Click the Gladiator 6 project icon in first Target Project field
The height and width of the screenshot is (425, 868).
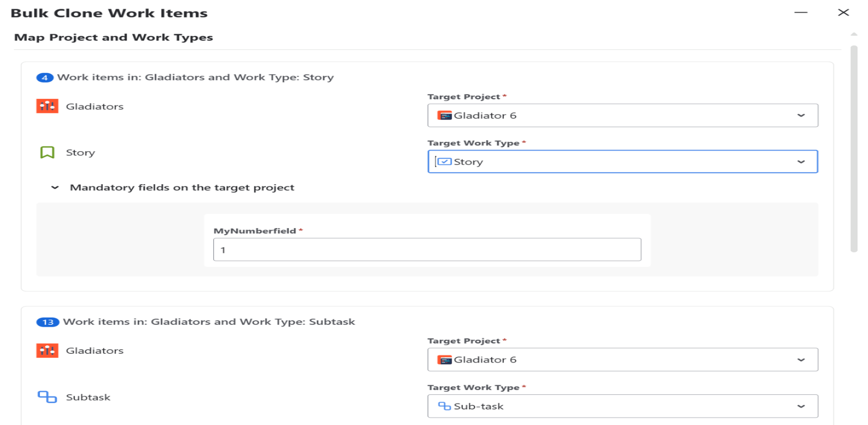445,115
